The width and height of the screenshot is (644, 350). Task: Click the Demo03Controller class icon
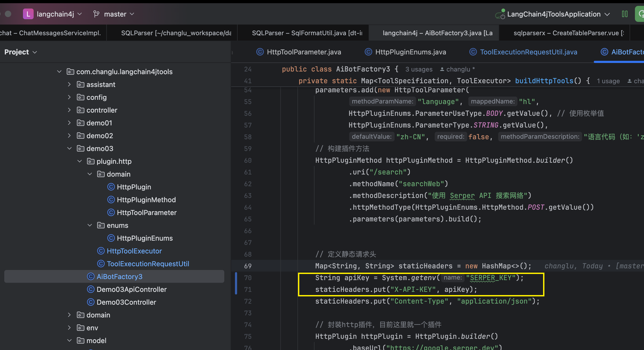coord(91,302)
